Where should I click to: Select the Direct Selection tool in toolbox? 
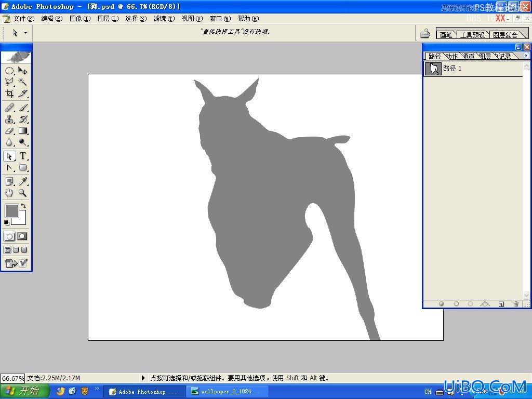(x=9, y=156)
